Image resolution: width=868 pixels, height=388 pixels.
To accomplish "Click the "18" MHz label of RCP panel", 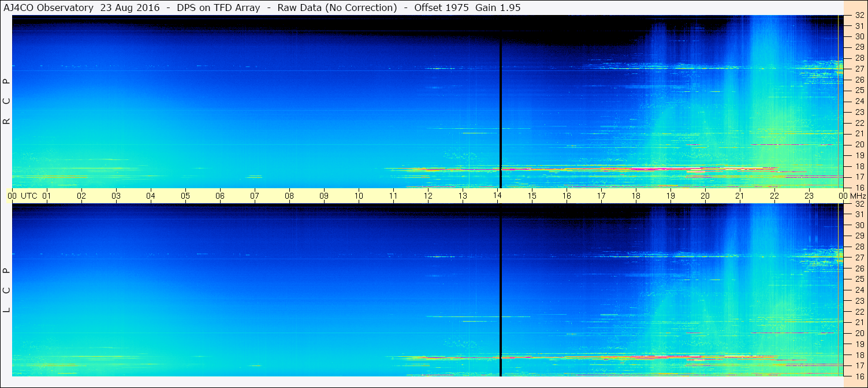I will click(x=859, y=166).
